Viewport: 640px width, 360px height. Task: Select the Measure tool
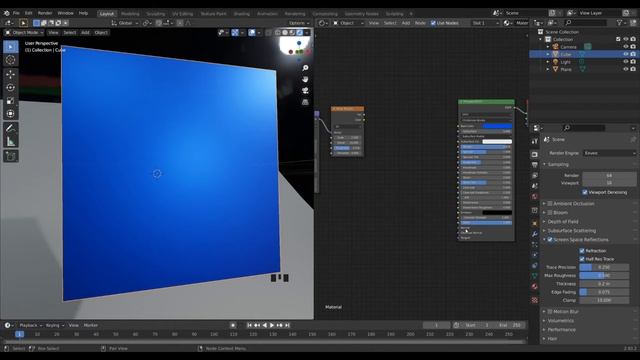[11, 142]
